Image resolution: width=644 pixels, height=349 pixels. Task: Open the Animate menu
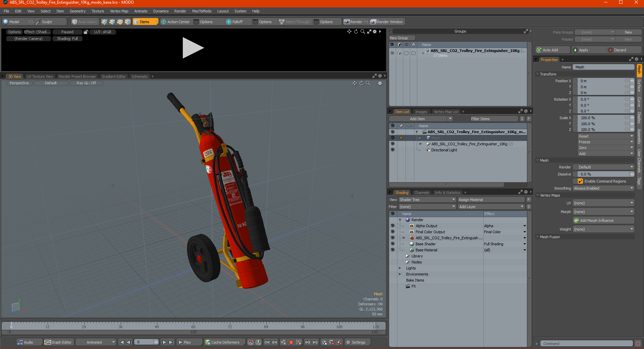click(141, 11)
